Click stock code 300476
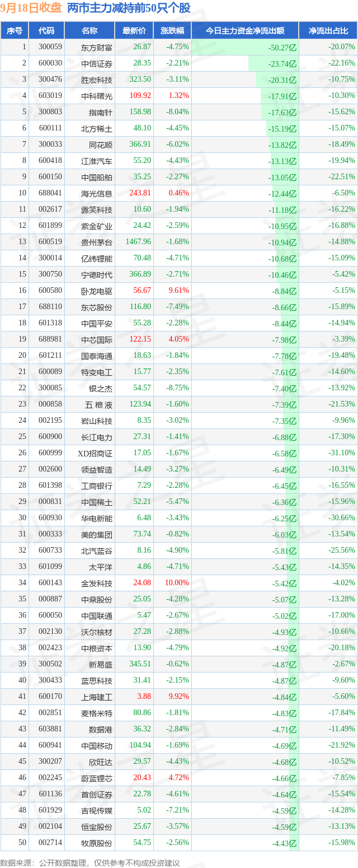358x868 pixels. [x=51, y=80]
